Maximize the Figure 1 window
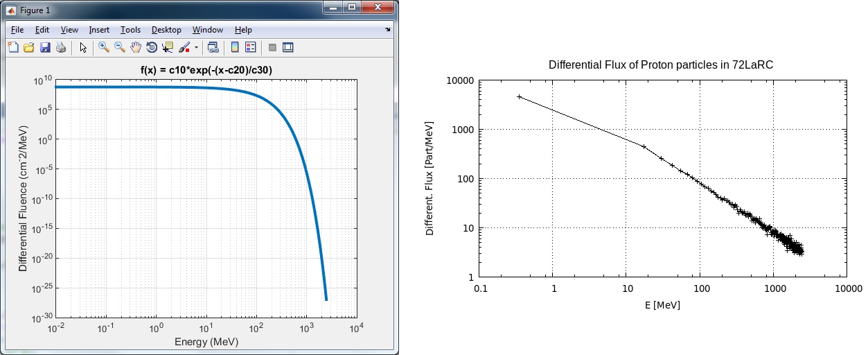This screenshot has width=868, height=355. tap(352, 8)
